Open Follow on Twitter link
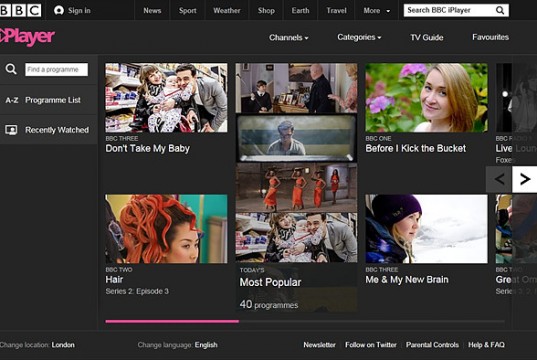The width and height of the screenshot is (537, 360). (371, 345)
